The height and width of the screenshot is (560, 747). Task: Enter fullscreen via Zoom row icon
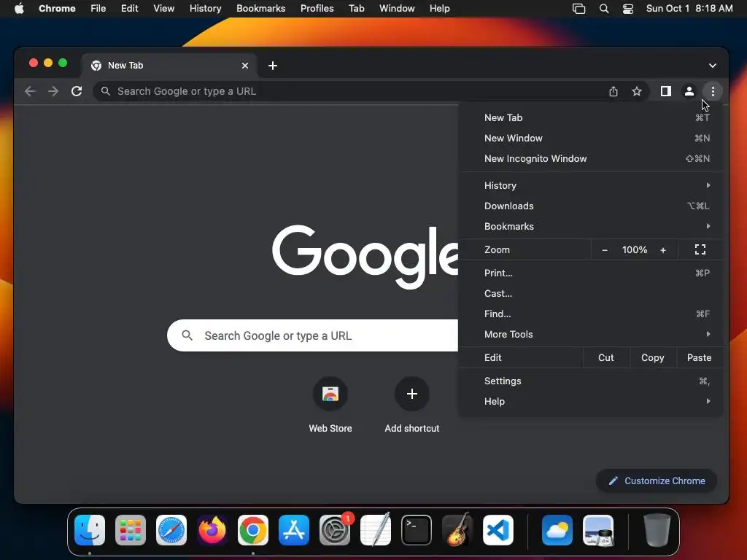pos(700,249)
